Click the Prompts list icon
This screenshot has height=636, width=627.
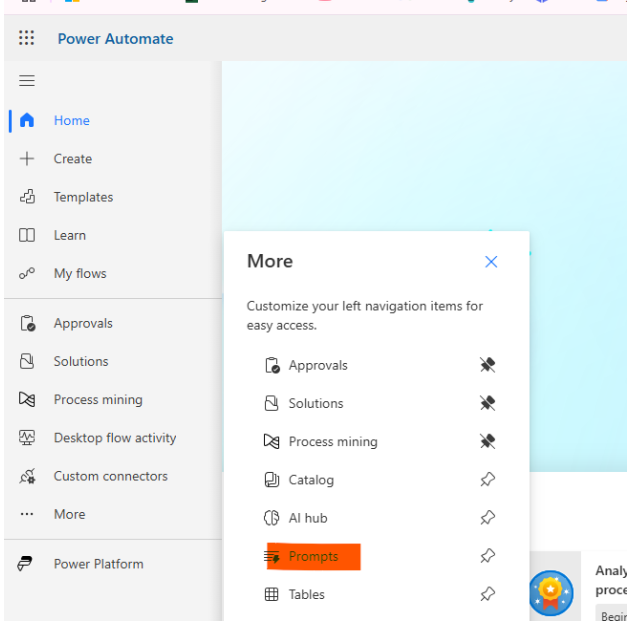tap(272, 557)
